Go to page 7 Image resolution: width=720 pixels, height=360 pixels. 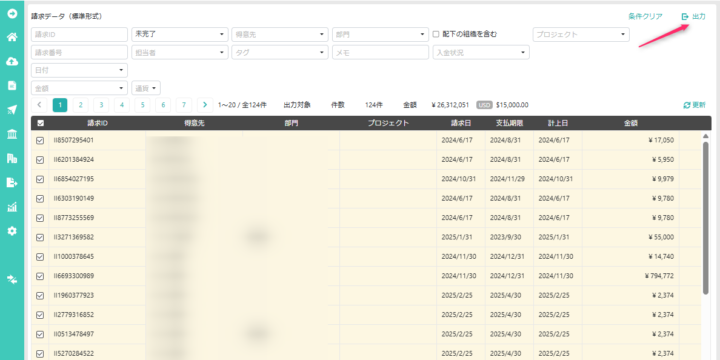click(x=184, y=105)
